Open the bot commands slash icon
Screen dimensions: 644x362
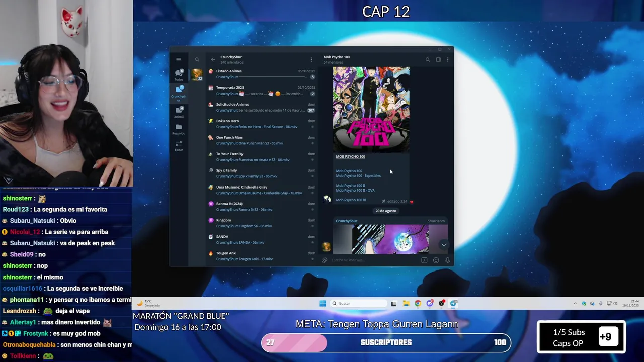coord(424,260)
